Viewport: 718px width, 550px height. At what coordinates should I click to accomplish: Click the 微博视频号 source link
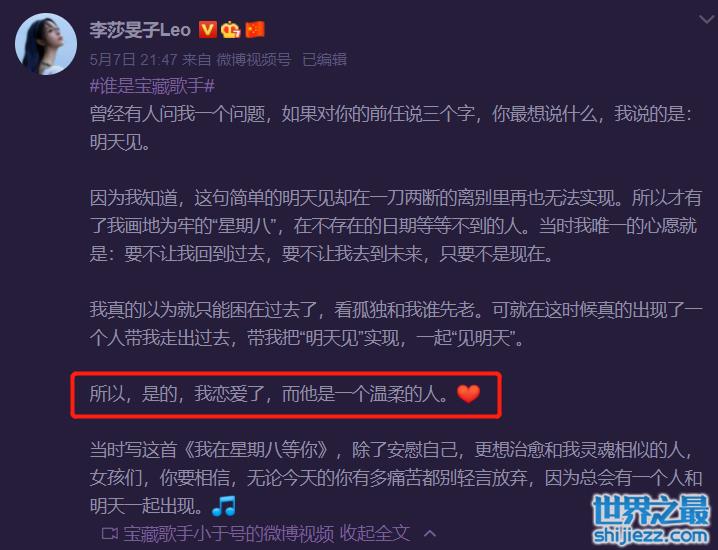coord(254,59)
